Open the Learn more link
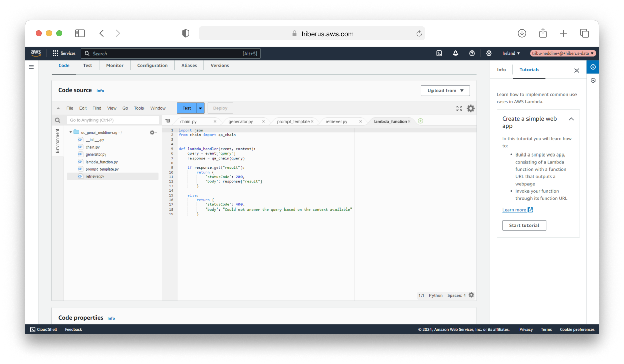 pos(515,210)
